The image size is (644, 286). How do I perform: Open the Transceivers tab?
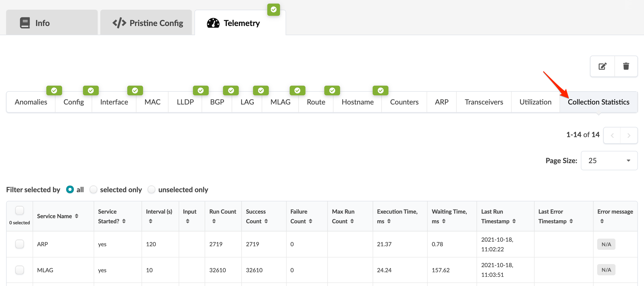[x=484, y=102]
